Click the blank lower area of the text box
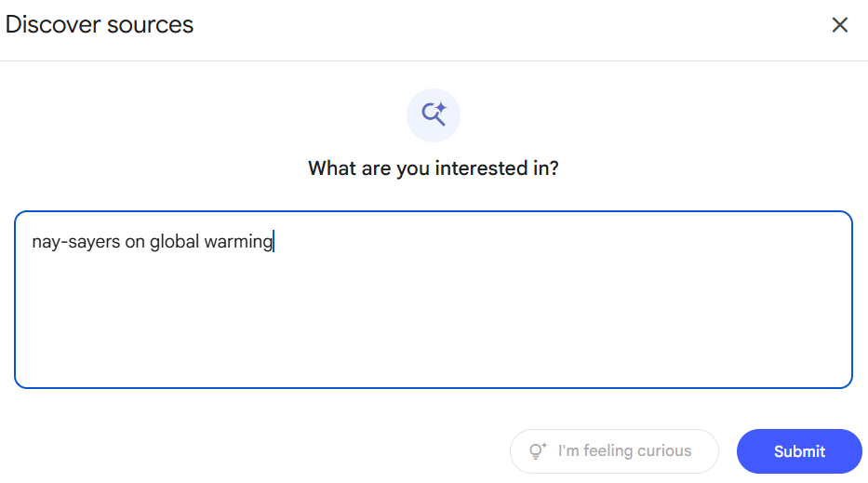This screenshot has width=868, height=483. 433,327
